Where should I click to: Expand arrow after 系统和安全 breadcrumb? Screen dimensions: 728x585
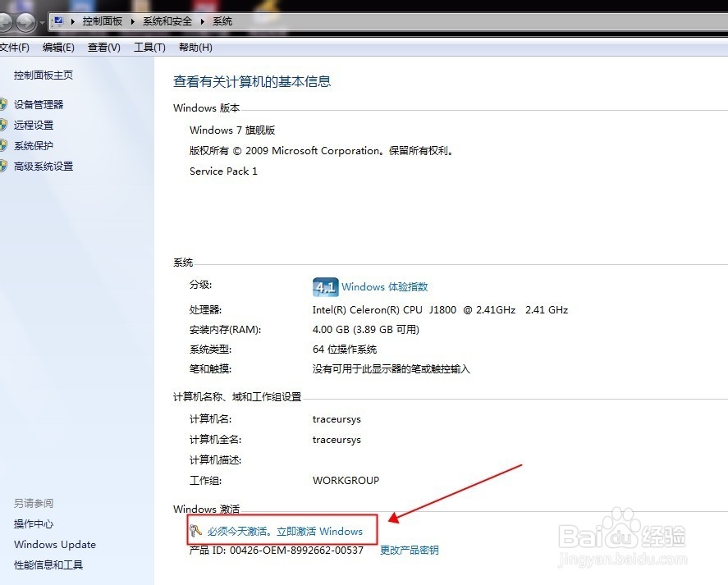(203, 21)
